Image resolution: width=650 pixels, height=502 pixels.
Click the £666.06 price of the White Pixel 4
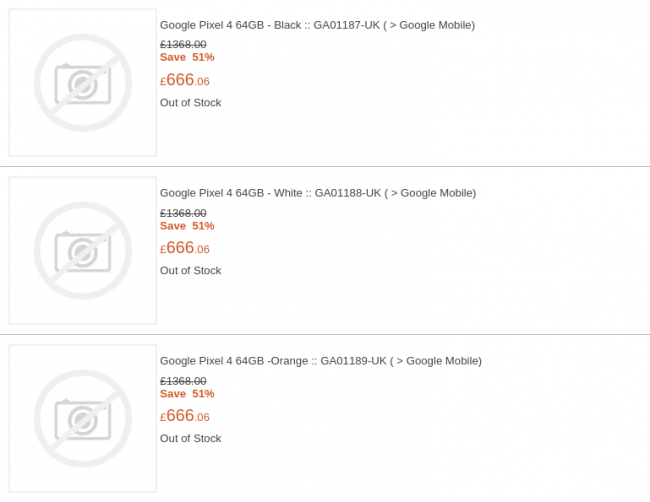tap(185, 249)
